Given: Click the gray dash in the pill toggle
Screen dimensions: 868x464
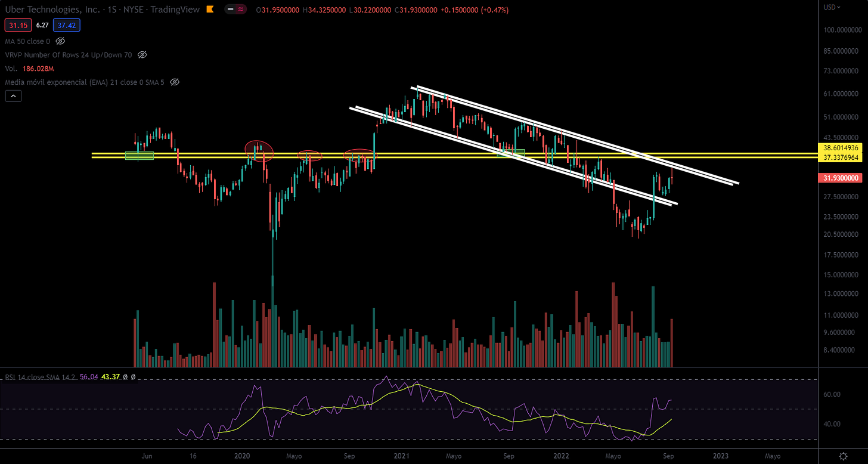Looking at the screenshot, I should pyautogui.click(x=231, y=10).
